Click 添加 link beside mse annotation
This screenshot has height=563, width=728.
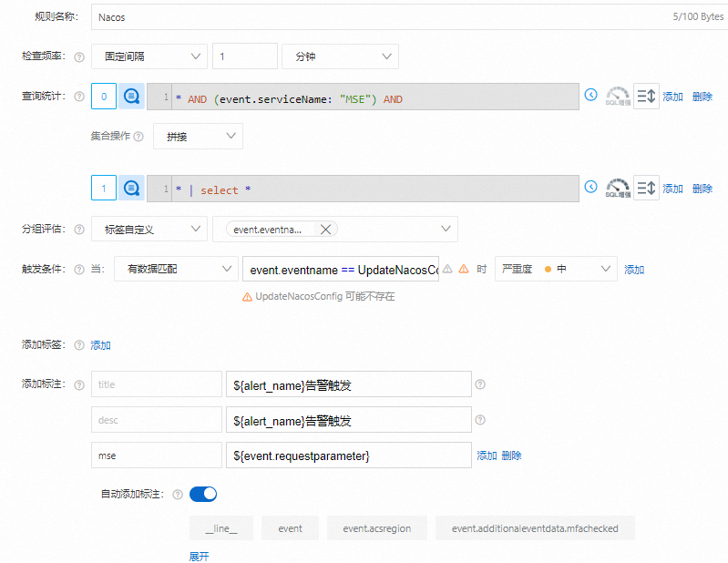487,456
